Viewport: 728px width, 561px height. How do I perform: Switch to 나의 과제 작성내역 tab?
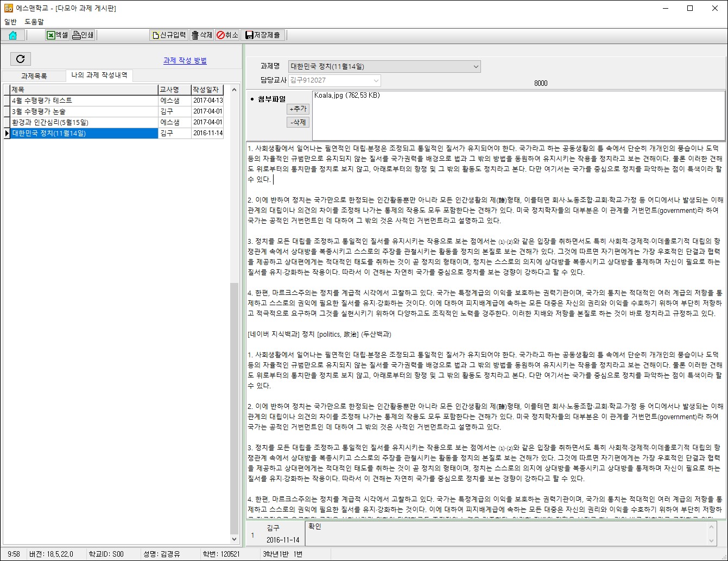[x=99, y=75]
